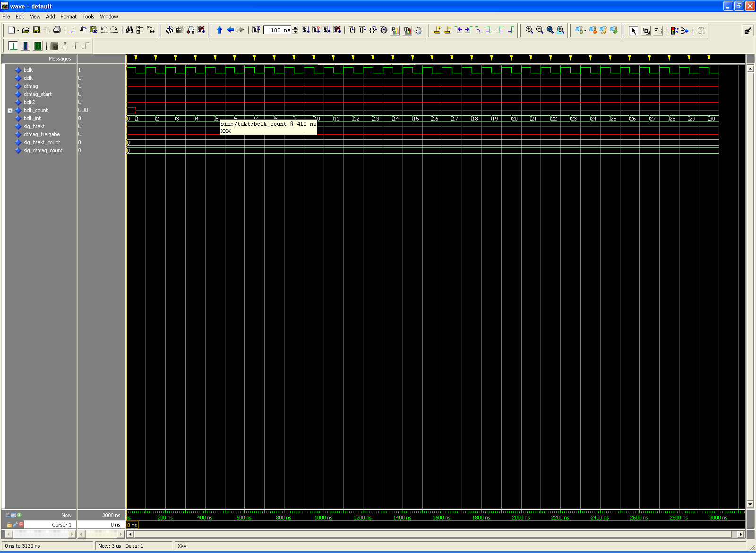This screenshot has width=756, height=553.
Task: Click the Insert Cursor icon
Action: [x=437, y=30]
